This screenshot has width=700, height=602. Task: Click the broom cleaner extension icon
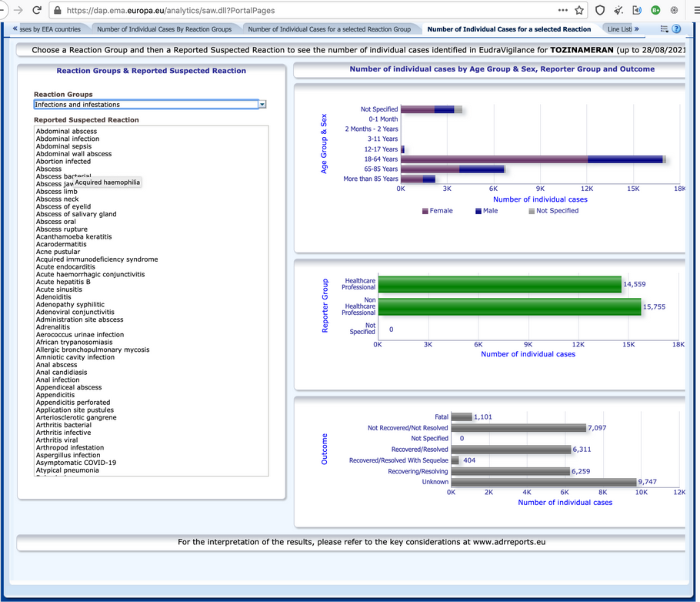[x=618, y=10]
